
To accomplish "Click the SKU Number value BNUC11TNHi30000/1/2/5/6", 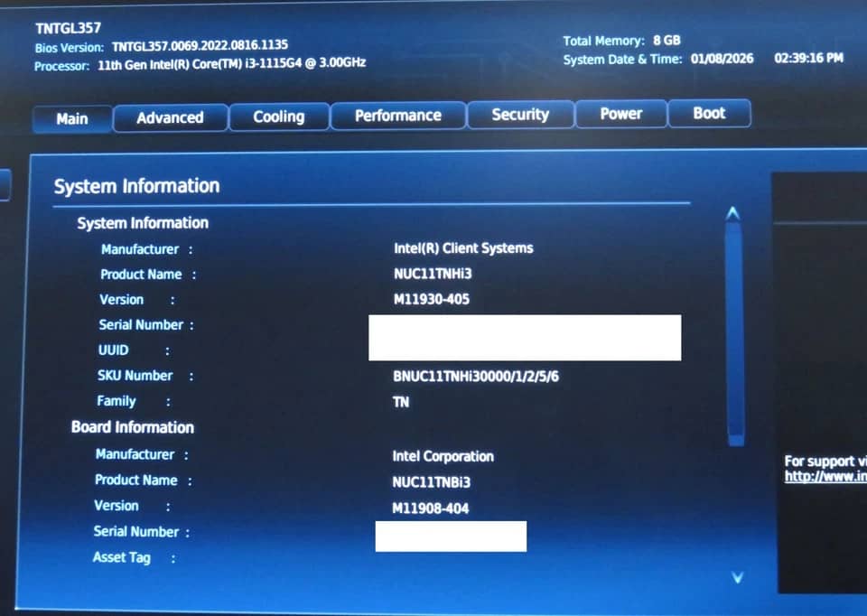I will (476, 377).
